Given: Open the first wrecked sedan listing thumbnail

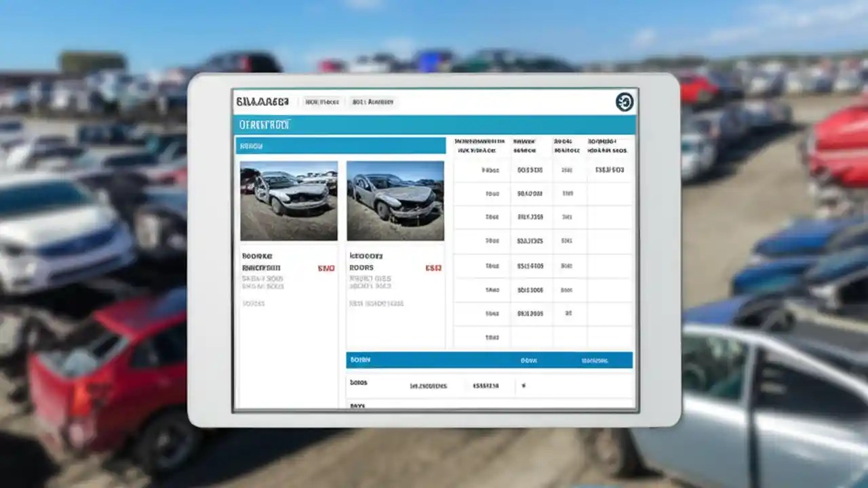Looking at the screenshot, I should [x=288, y=201].
